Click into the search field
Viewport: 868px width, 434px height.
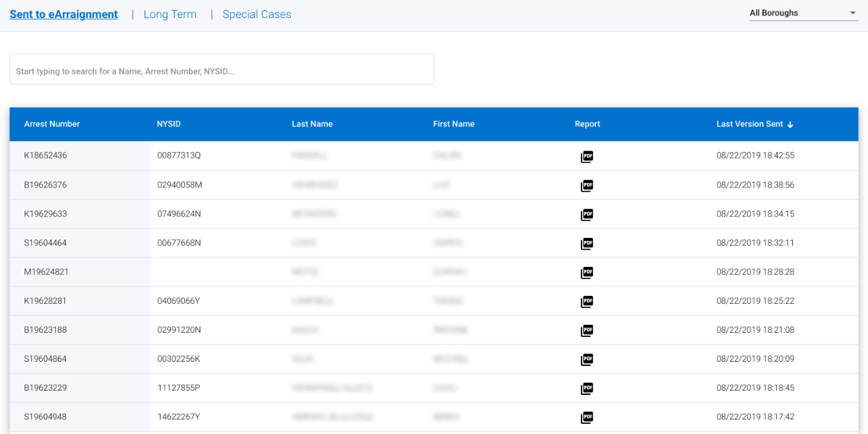tap(221, 69)
